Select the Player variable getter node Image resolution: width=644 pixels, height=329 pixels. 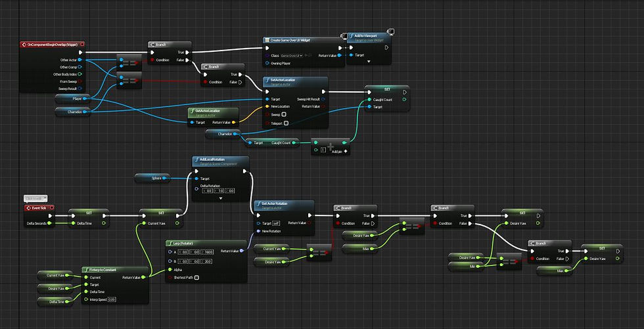point(73,99)
